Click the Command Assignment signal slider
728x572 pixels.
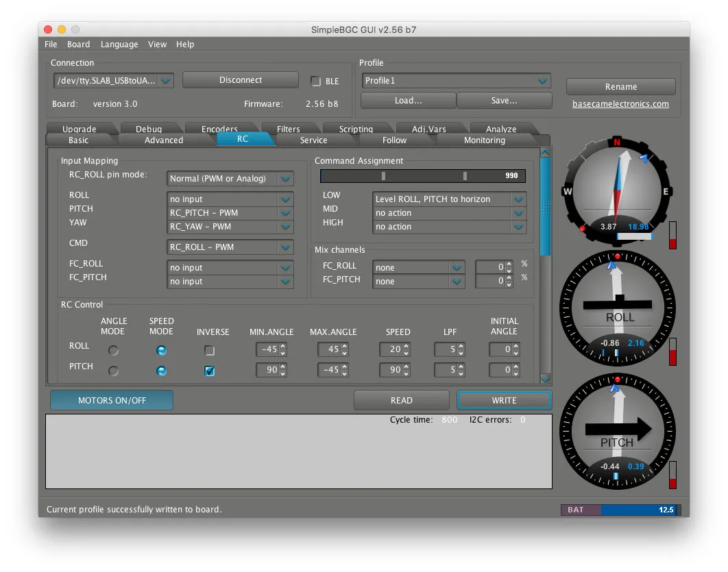(422, 176)
